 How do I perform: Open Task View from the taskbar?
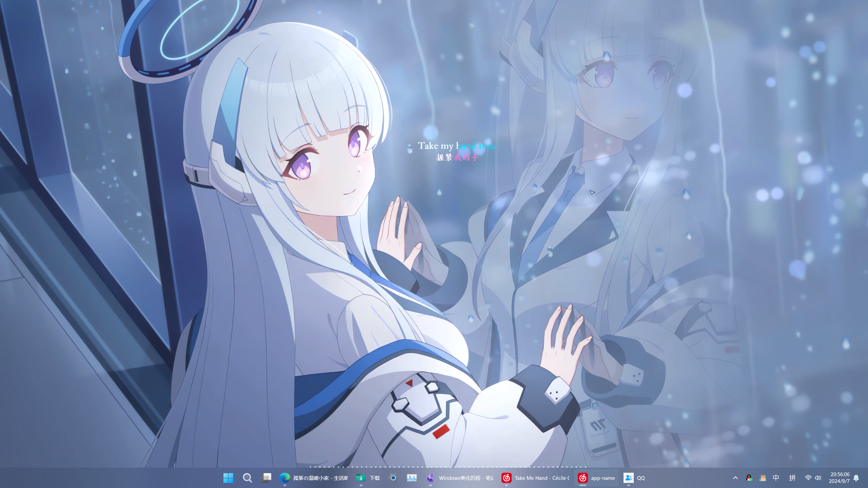tap(266, 478)
